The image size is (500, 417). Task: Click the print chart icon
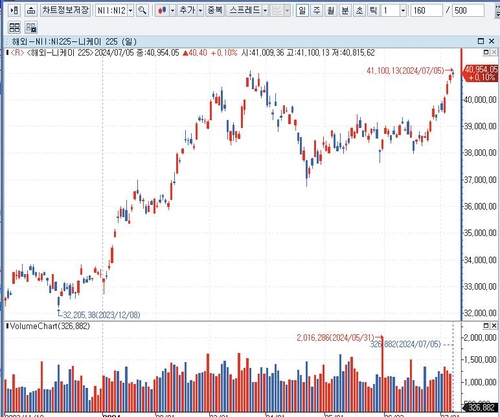[x=31, y=11]
